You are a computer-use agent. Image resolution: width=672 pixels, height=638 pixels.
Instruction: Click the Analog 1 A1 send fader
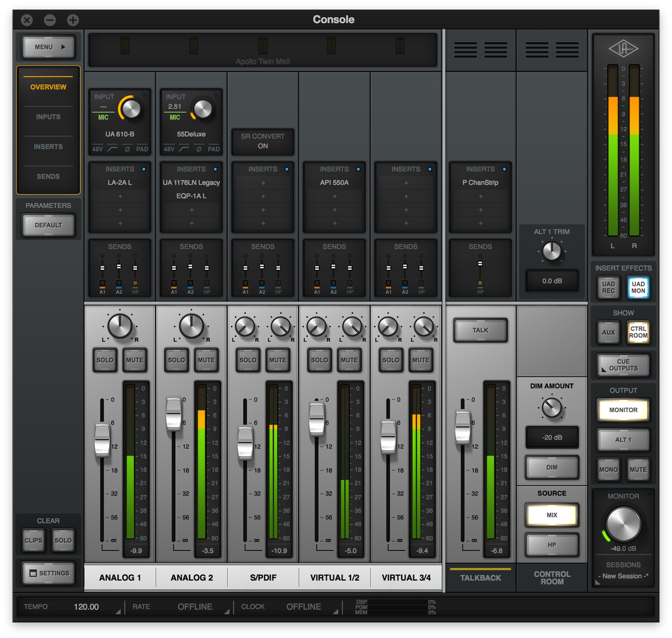(102, 268)
